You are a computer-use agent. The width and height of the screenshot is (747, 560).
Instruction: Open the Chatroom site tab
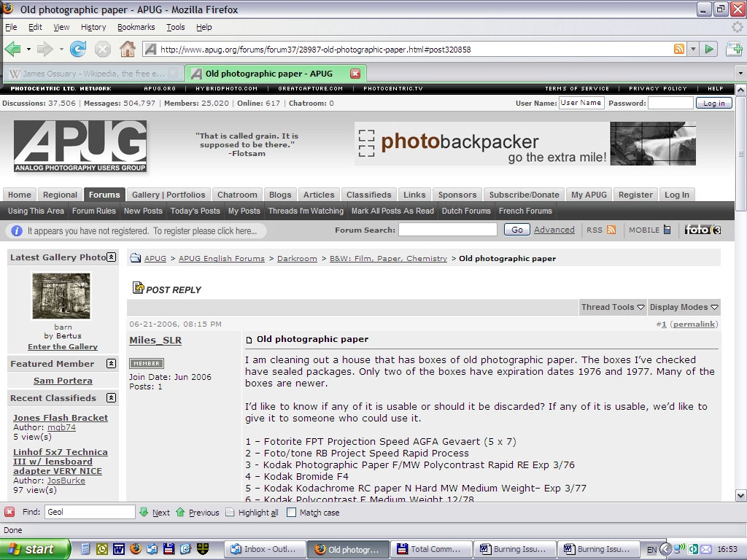237,194
